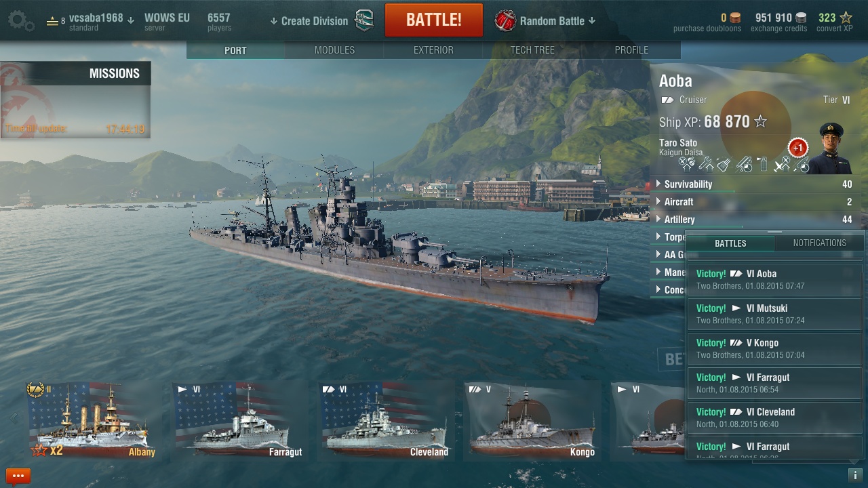Click the Random Battle mode icon
This screenshot has width=868, height=488.
(505, 20)
